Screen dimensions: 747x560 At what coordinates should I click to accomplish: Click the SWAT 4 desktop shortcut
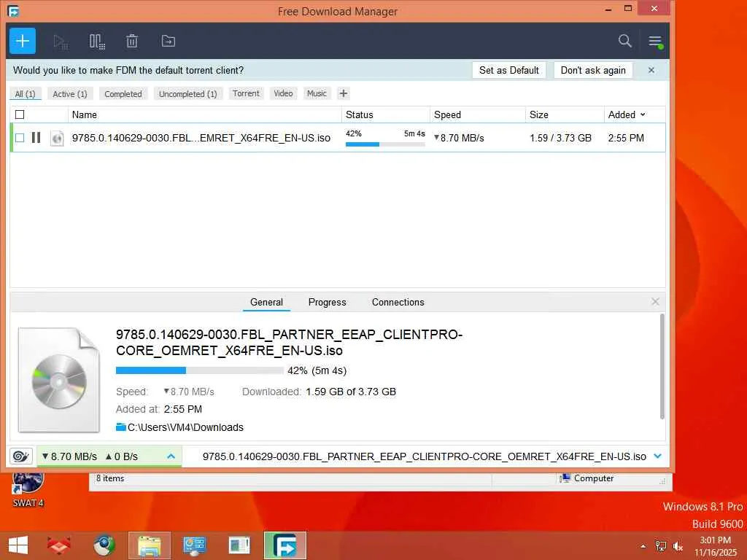click(x=28, y=489)
